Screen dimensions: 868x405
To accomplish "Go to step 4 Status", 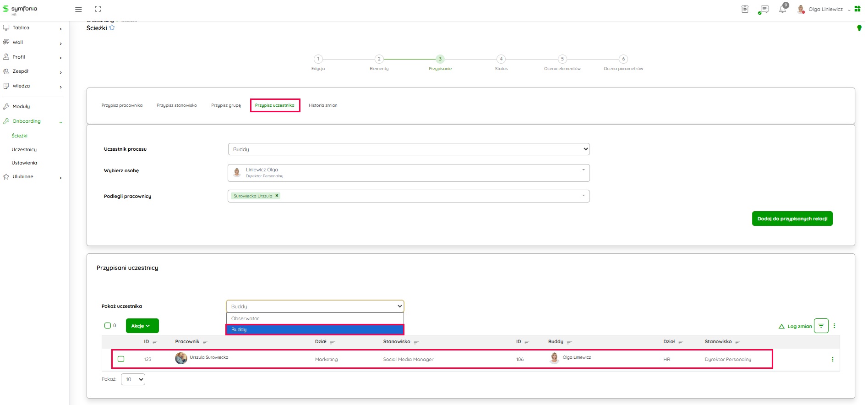I will click(501, 59).
